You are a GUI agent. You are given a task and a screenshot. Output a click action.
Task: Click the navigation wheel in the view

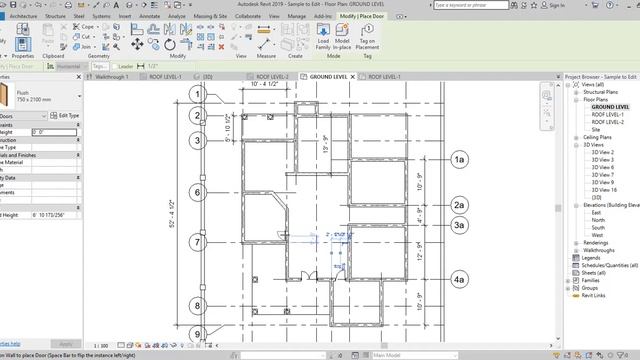(x=547, y=96)
